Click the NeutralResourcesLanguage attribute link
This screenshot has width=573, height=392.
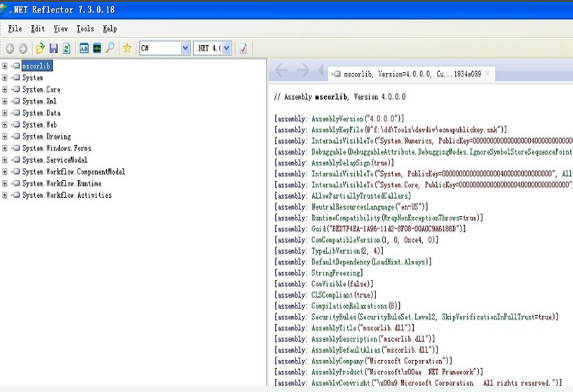[353, 207]
